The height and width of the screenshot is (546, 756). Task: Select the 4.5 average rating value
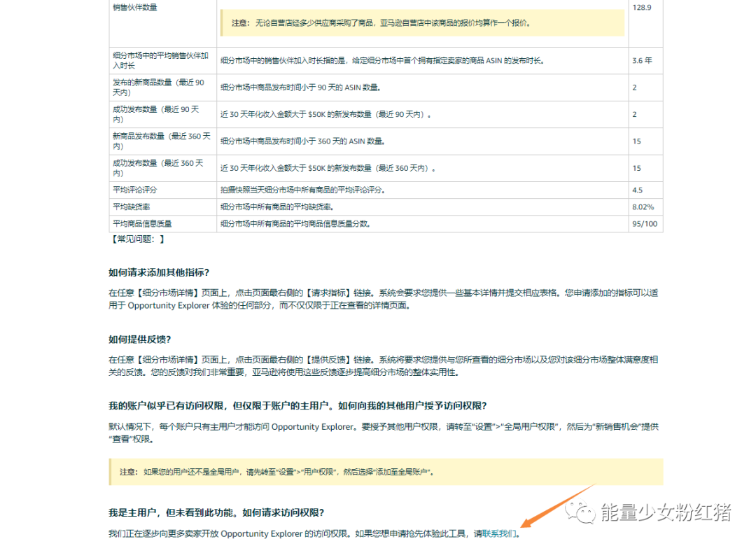pos(637,190)
